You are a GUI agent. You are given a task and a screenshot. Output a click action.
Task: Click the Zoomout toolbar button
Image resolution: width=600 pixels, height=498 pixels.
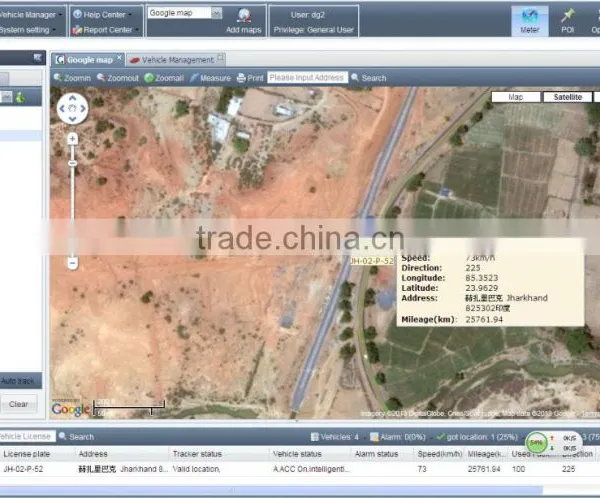coord(118,78)
